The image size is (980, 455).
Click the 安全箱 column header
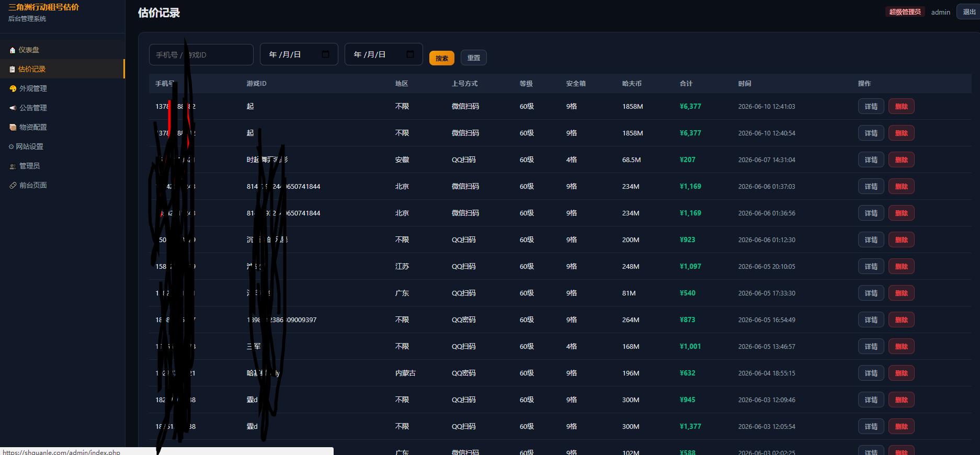(x=576, y=84)
